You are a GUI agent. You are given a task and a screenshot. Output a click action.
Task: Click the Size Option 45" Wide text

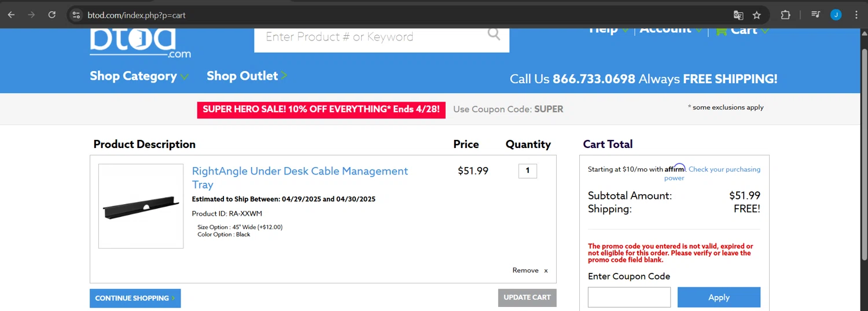(240, 227)
